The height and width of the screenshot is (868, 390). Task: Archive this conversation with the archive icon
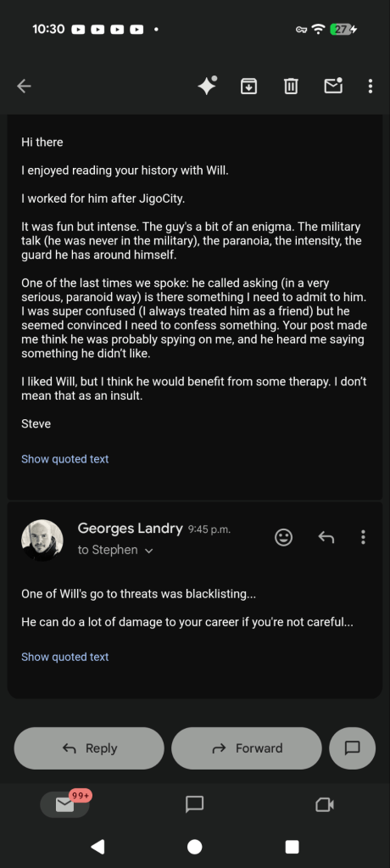pos(249,86)
